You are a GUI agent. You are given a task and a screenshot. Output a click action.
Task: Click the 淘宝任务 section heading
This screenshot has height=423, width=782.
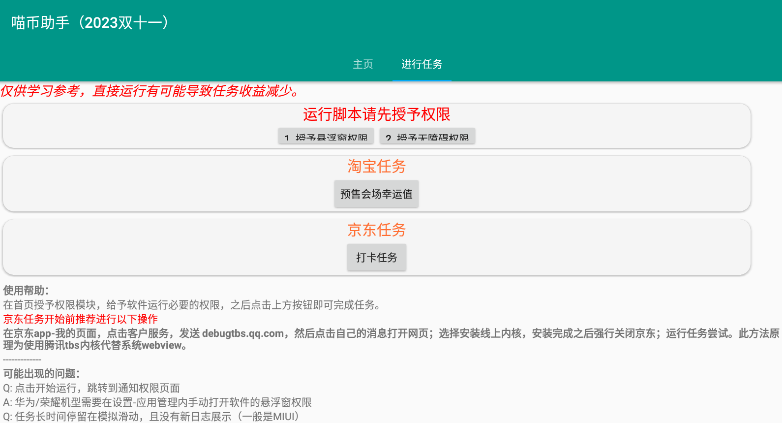(x=376, y=166)
